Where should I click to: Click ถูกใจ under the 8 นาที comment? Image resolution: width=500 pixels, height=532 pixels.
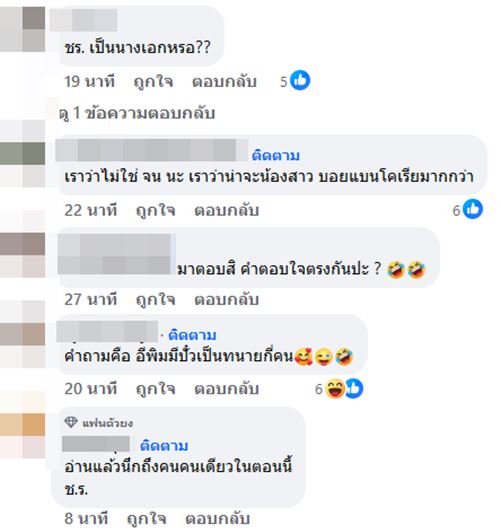pos(147,519)
